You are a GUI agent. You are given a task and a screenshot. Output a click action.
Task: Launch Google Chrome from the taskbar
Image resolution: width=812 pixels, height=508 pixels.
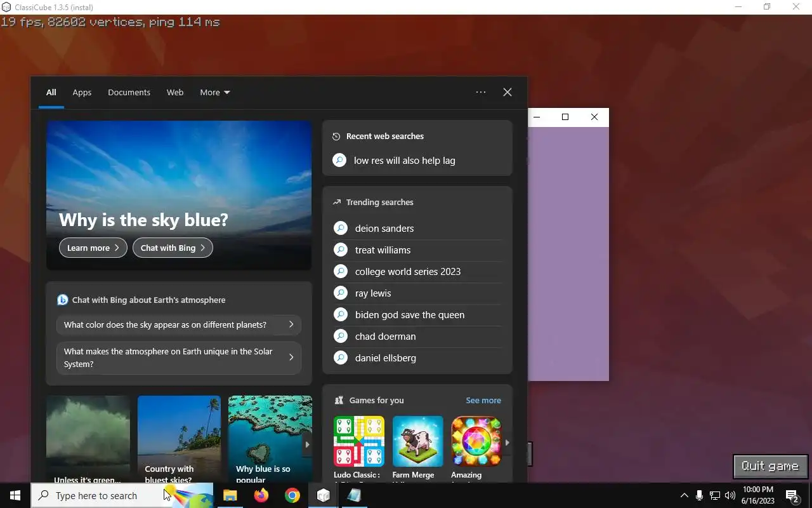[292, 495]
